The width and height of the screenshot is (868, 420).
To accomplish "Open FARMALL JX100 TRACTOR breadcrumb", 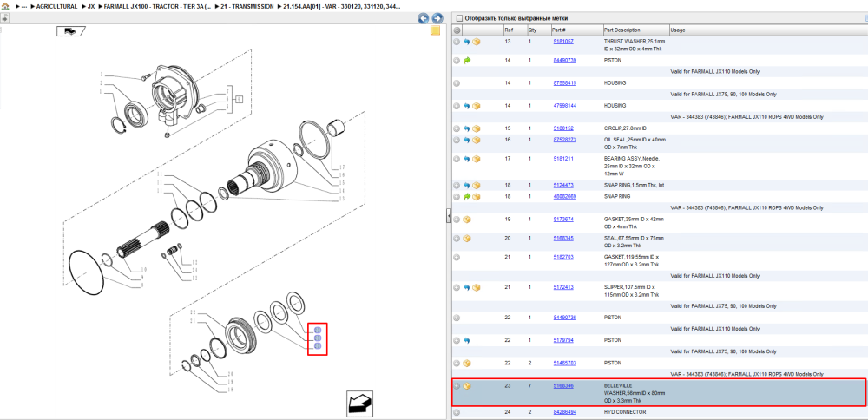I will (158, 7).
